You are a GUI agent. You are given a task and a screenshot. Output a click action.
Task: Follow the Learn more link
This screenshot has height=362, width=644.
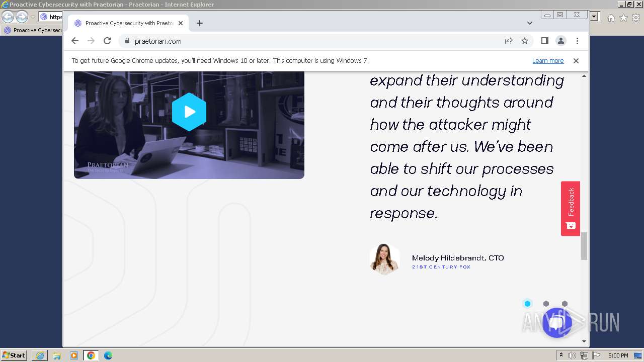(x=548, y=61)
